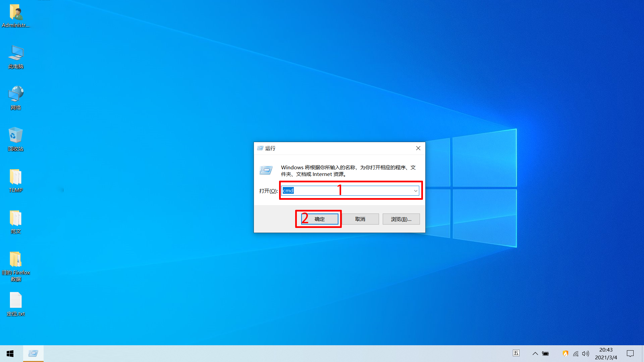The image size is (644, 362).
Task: Select the 定位.txt file icon
Action: (x=15, y=304)
